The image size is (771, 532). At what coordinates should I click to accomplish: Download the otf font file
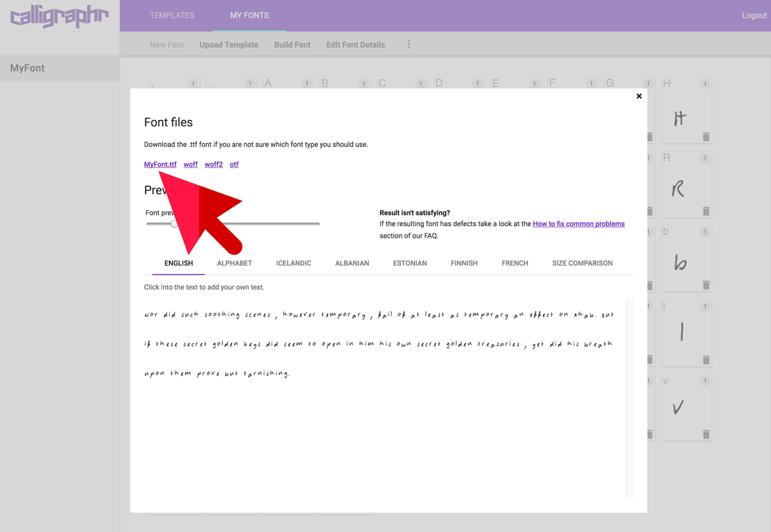click(x=234, y=164)
